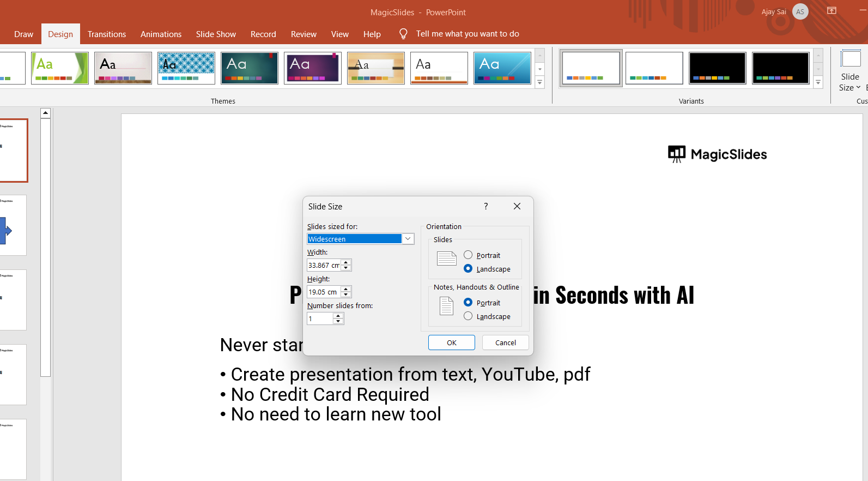Increment 'Number slides from' with up spinner

pos(338,316)
